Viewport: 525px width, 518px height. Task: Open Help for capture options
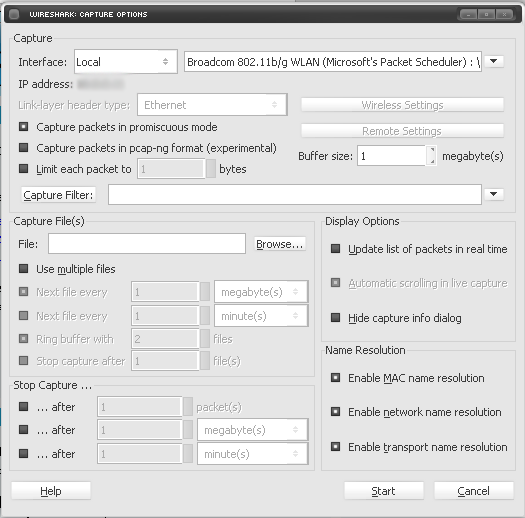click(51, 491)
